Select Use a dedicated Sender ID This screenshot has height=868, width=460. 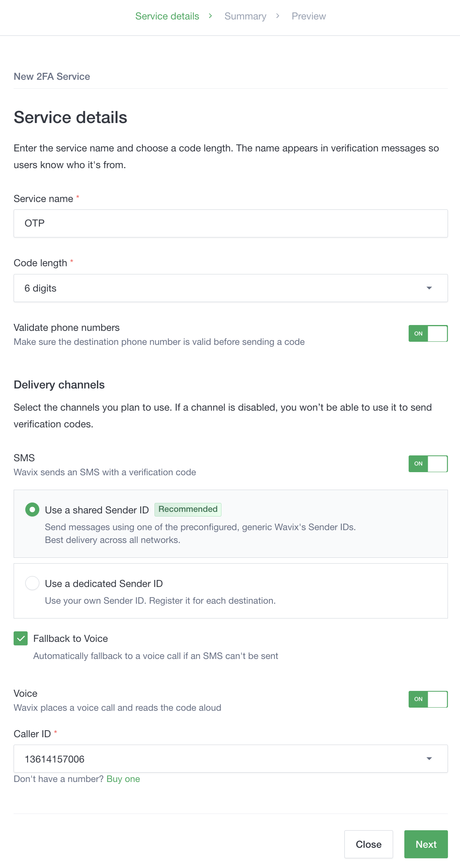click(32, 583)
